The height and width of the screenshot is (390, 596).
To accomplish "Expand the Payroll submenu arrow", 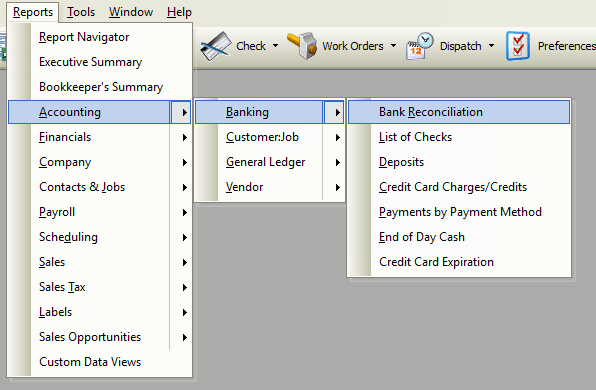I will coord(185,212).
